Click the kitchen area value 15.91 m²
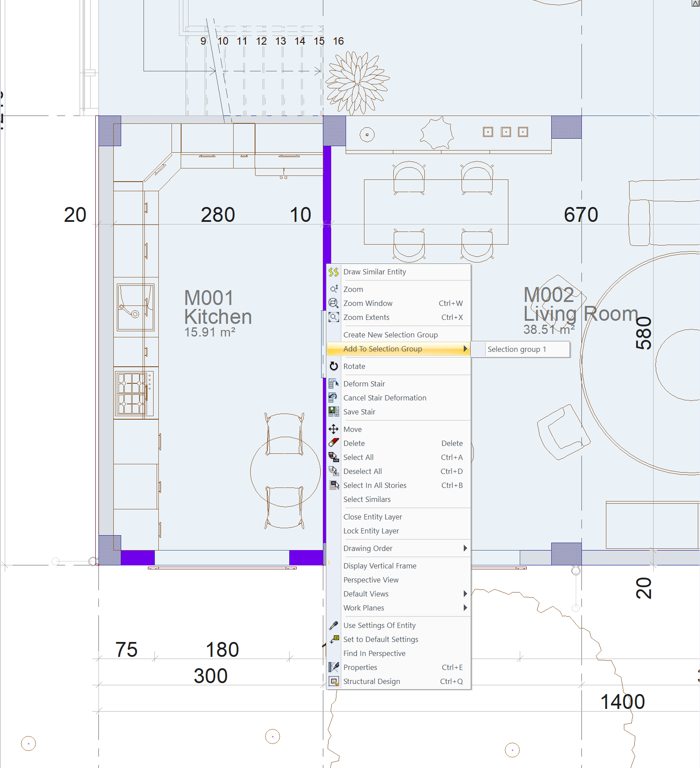The width and height of the screenshot is (700, 768). tap(210, 333)
